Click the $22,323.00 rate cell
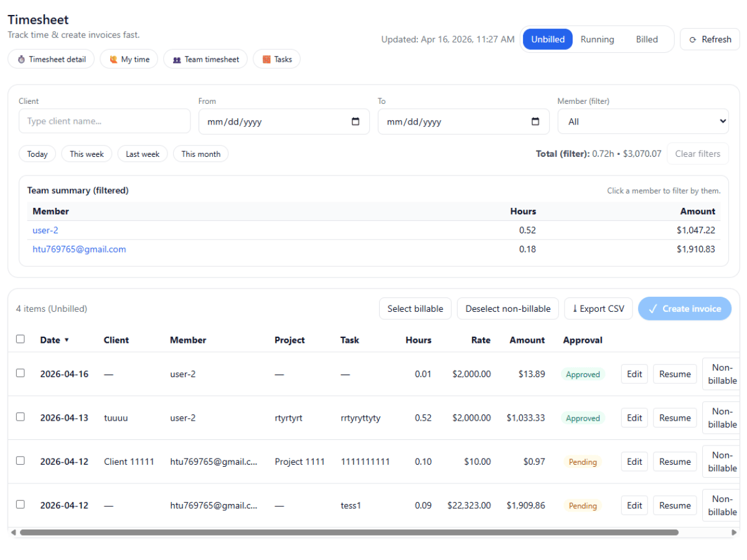 tap(469, 505)
